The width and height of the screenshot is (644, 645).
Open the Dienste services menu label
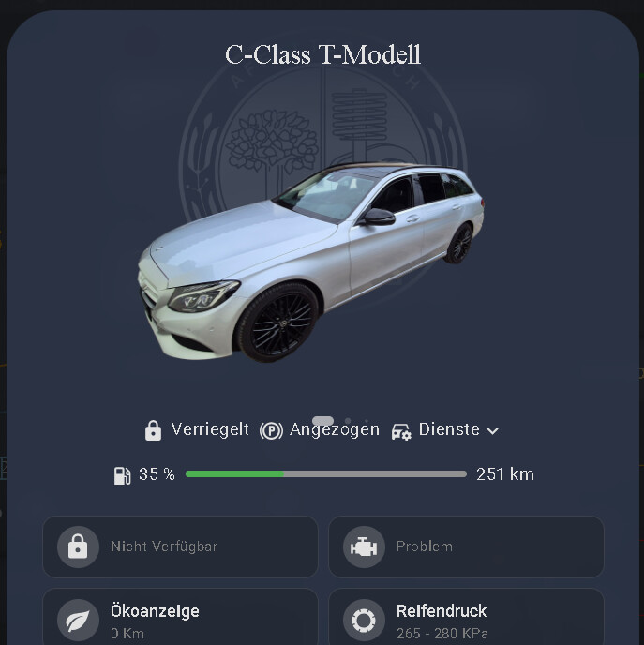(449, 429)
